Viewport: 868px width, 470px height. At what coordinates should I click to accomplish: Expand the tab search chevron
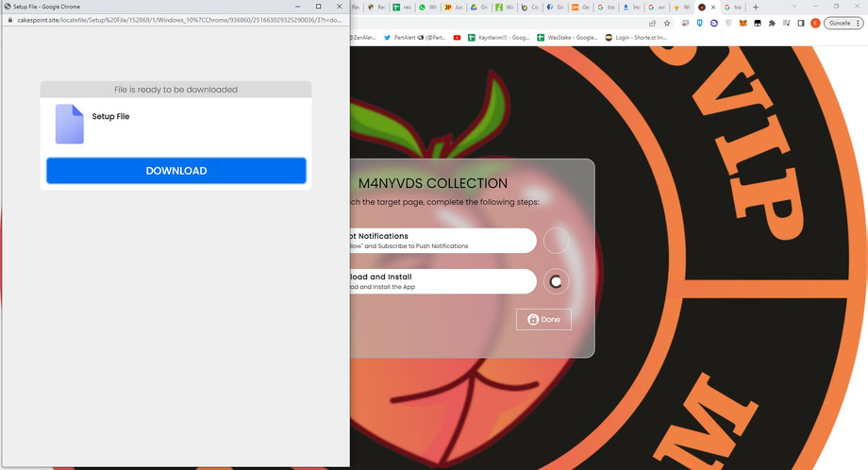pos(794,7)
